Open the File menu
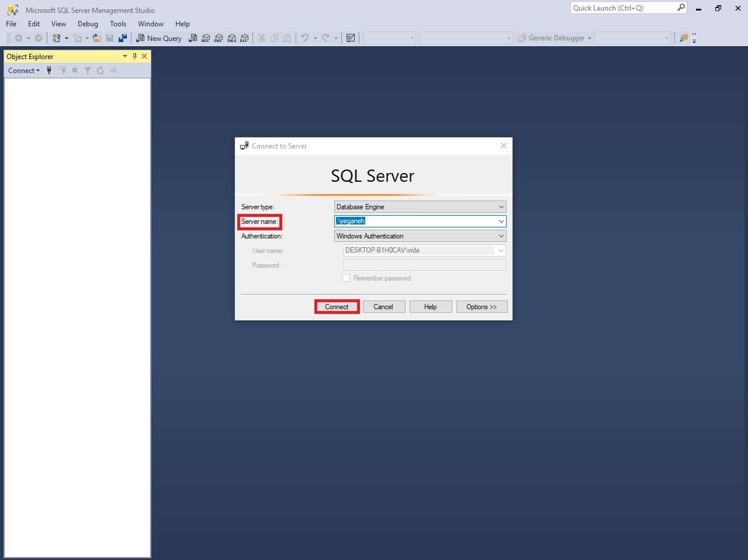The height and width of the screenshot is (560, 748). click(x=11, y=24)
